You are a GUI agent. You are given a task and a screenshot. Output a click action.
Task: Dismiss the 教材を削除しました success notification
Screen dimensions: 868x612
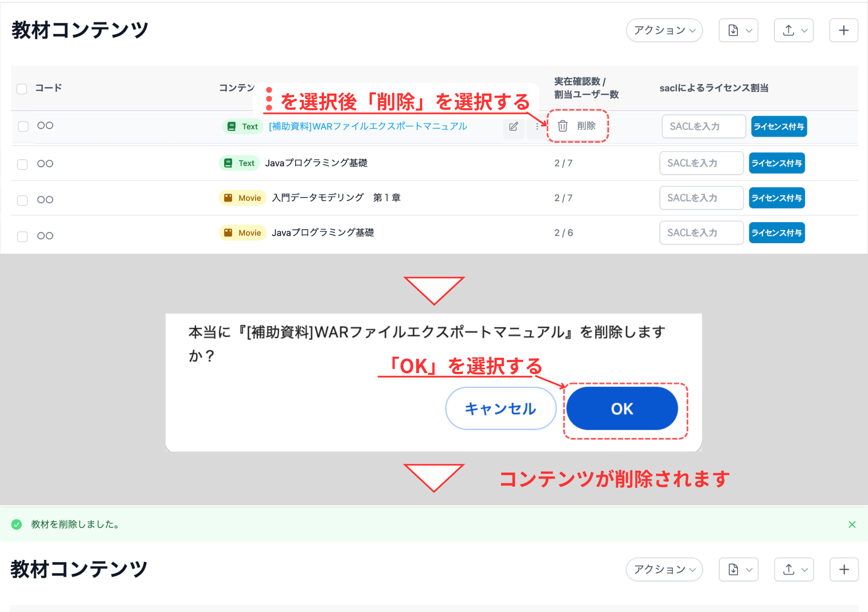click(x=852, y=524)
